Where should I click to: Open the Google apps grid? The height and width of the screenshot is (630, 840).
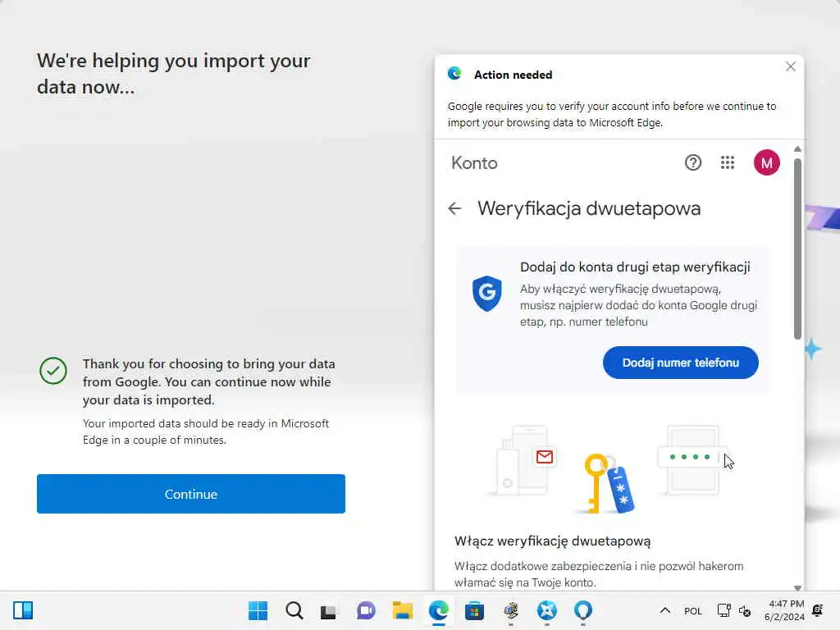point(727,162)
